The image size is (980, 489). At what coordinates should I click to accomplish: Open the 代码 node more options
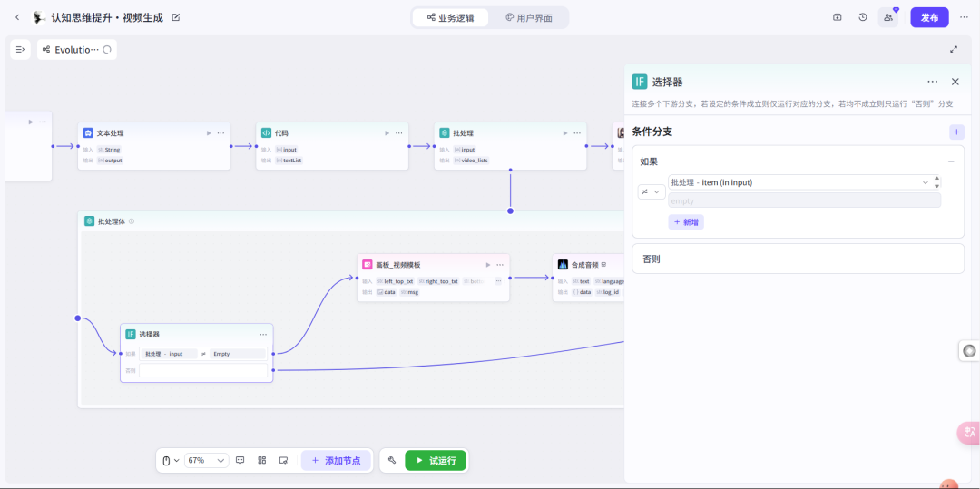(398, 133)
